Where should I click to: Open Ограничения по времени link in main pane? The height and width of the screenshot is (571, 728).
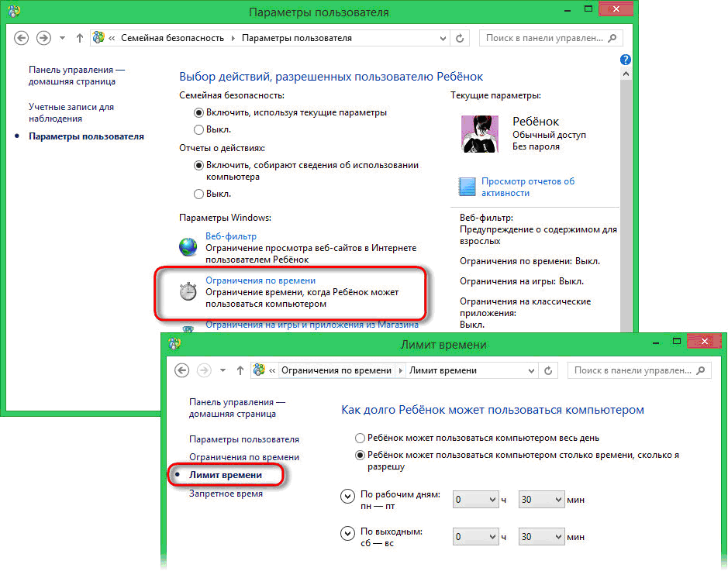pyautogui.click(x=260, y=280)
